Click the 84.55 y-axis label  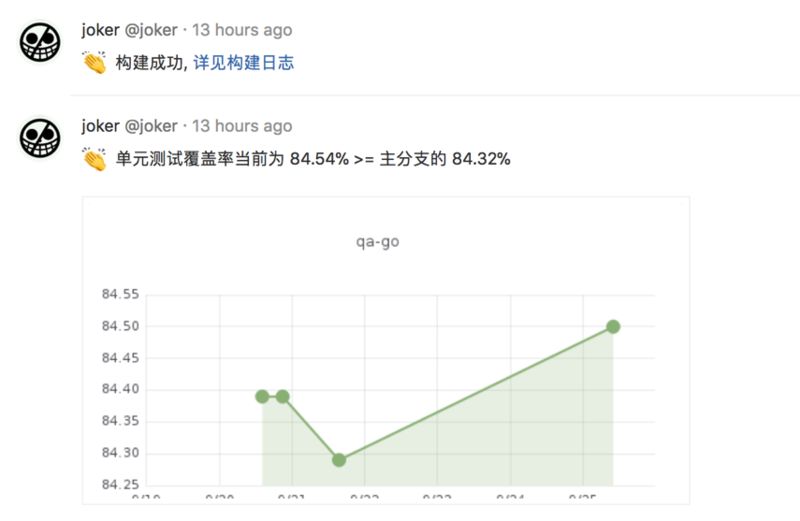point(120,294)
